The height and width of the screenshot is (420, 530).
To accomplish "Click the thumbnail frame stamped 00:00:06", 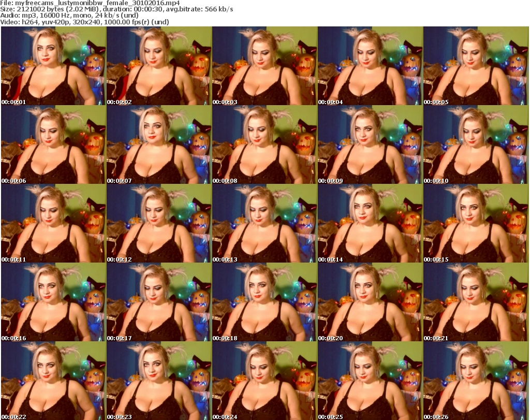I will click(x=53, y=144).
